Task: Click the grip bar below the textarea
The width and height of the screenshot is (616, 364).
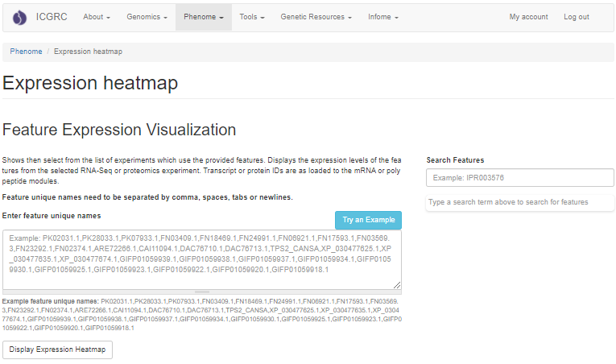Action: 201,292
